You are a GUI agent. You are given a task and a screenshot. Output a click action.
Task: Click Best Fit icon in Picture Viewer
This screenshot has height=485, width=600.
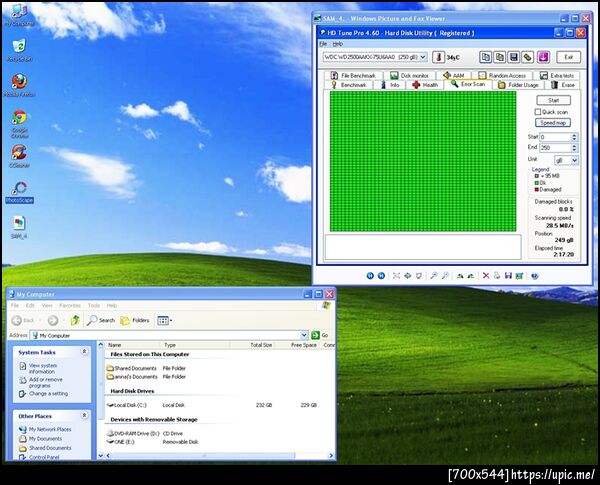396,276
